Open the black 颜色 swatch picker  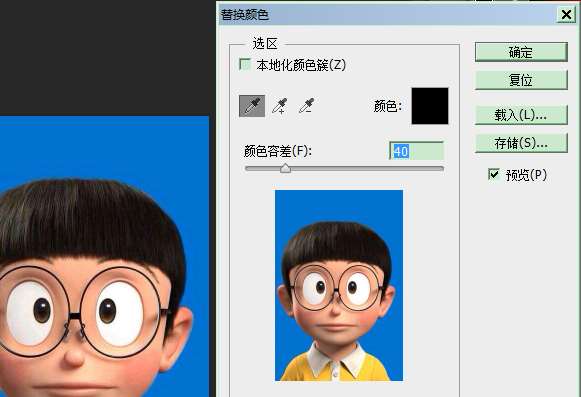(430, 106)
